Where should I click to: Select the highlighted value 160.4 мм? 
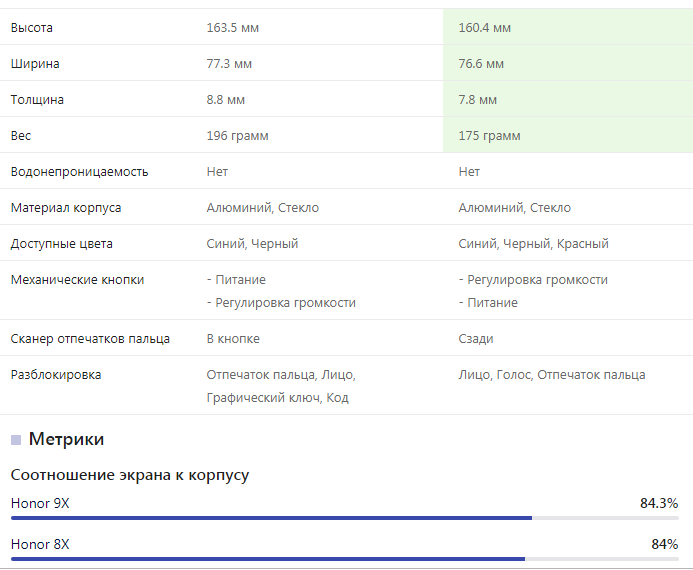pyautogui.click(x=484, y=27)
